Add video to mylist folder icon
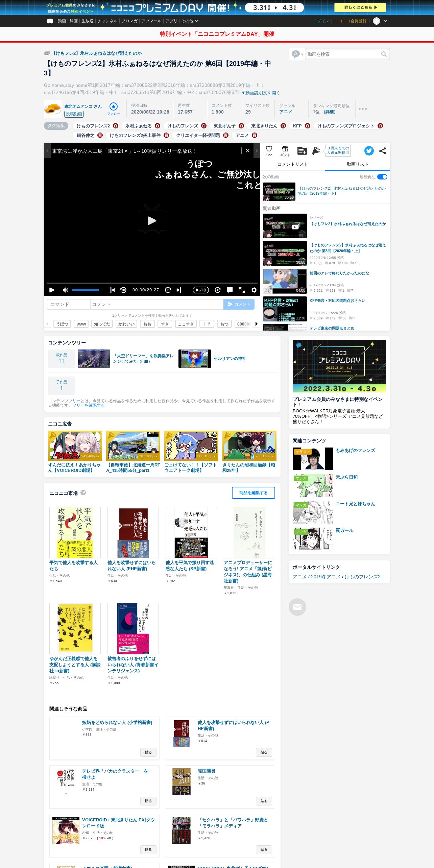 pos(302,151)
